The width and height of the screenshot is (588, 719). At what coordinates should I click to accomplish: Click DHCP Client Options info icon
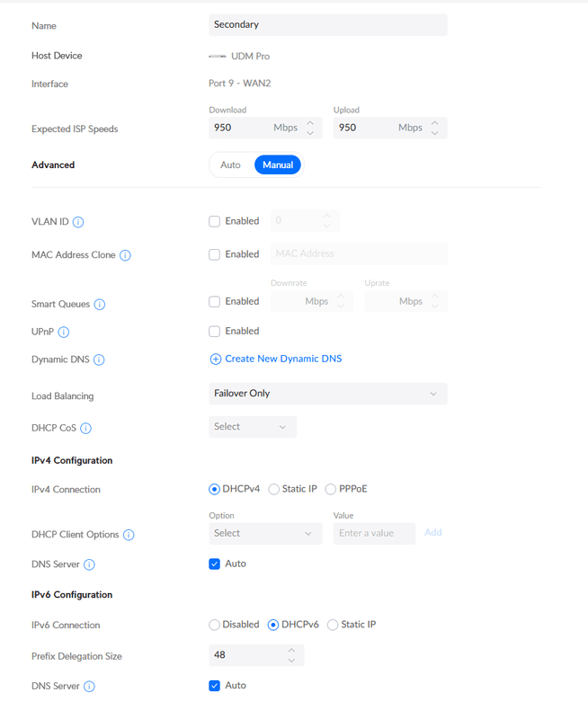[x=129, y=535]
